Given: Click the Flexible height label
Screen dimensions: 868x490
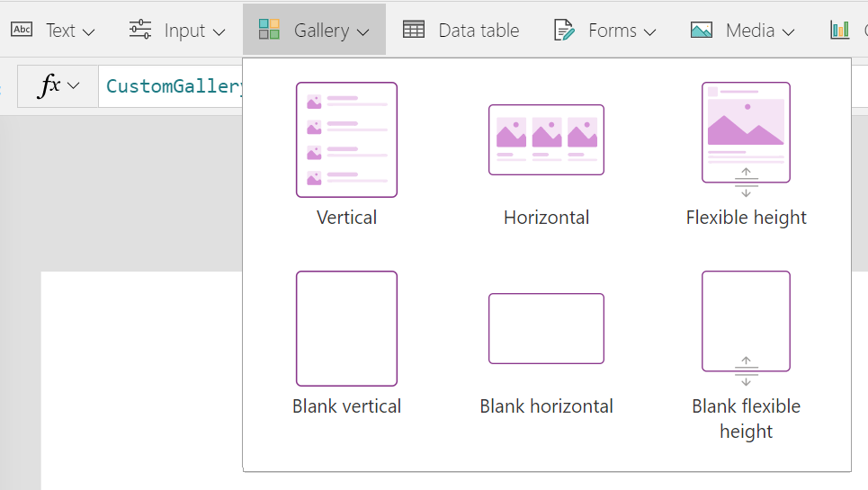Looking at the screenshot, I should [x=746, y=218].
